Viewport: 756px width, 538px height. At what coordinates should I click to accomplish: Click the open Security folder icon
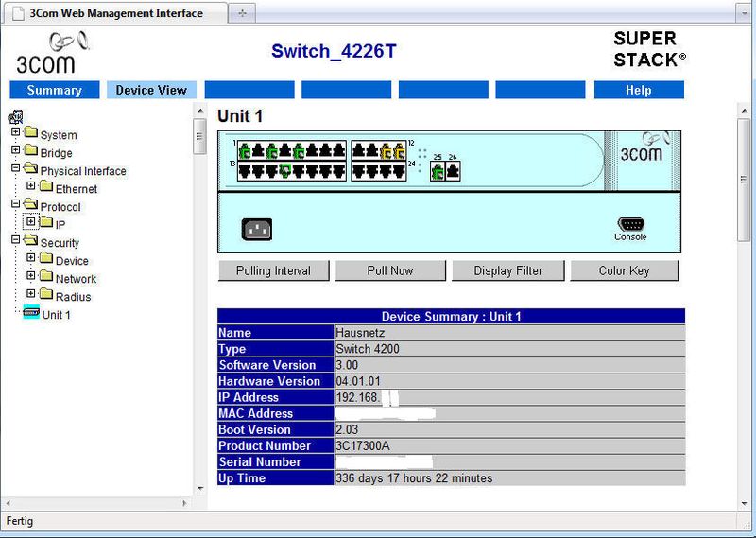pyautogui.click(x=31, y=240)
